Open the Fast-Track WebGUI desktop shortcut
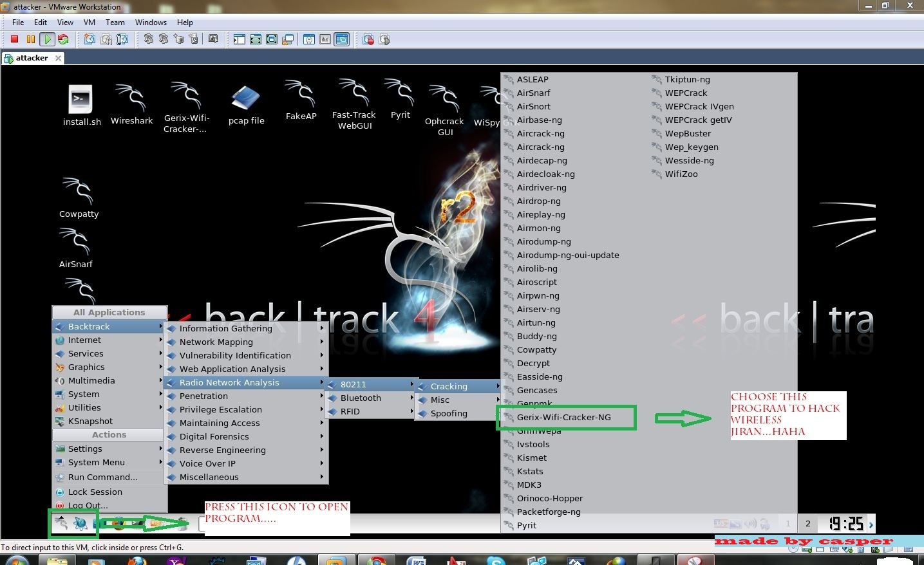924x565 pixels. [354, 104]
